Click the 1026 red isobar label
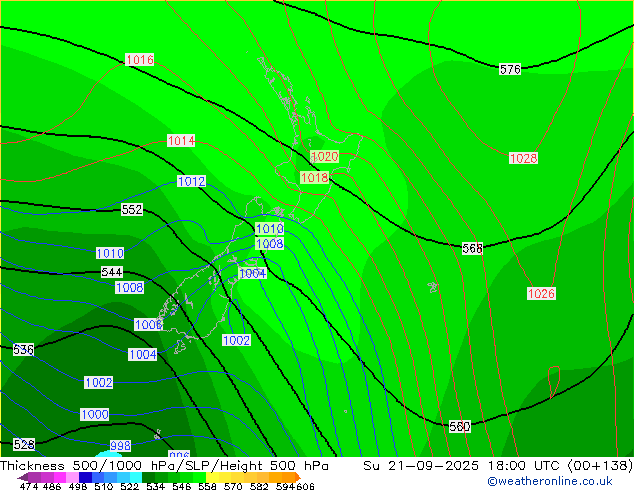 click(541, 294)
